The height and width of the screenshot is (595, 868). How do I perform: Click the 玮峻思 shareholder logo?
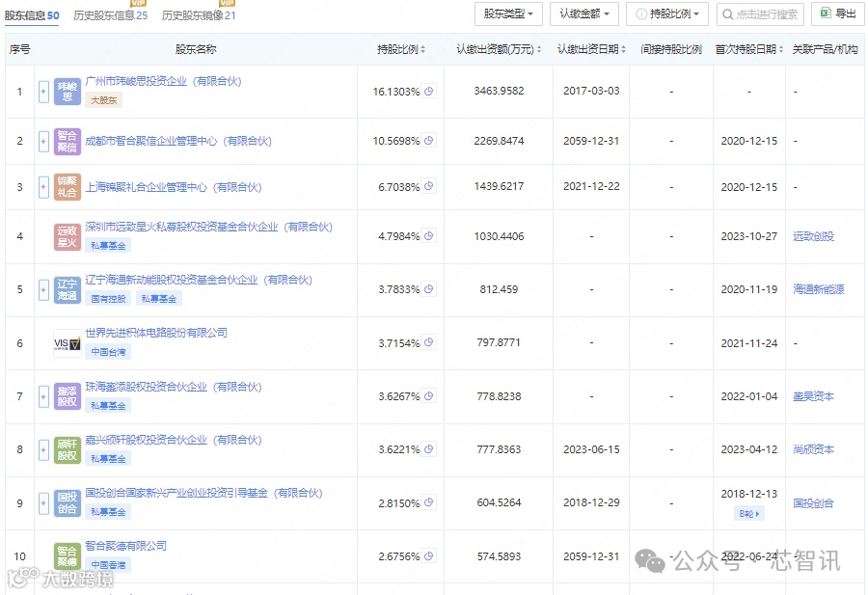coord(68,92)
